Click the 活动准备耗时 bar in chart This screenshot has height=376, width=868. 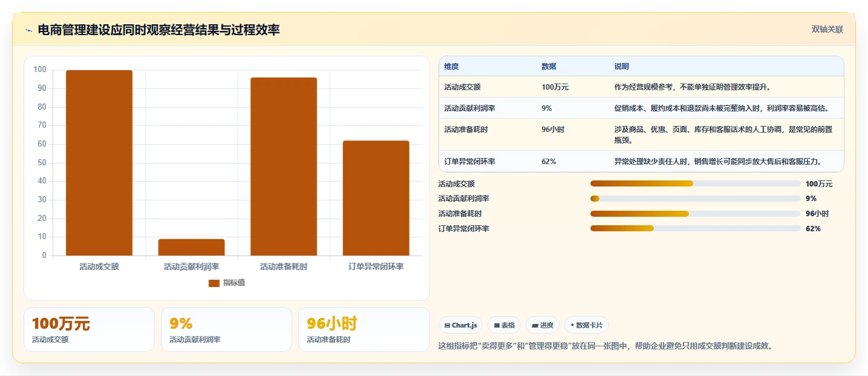click(284, 167)
